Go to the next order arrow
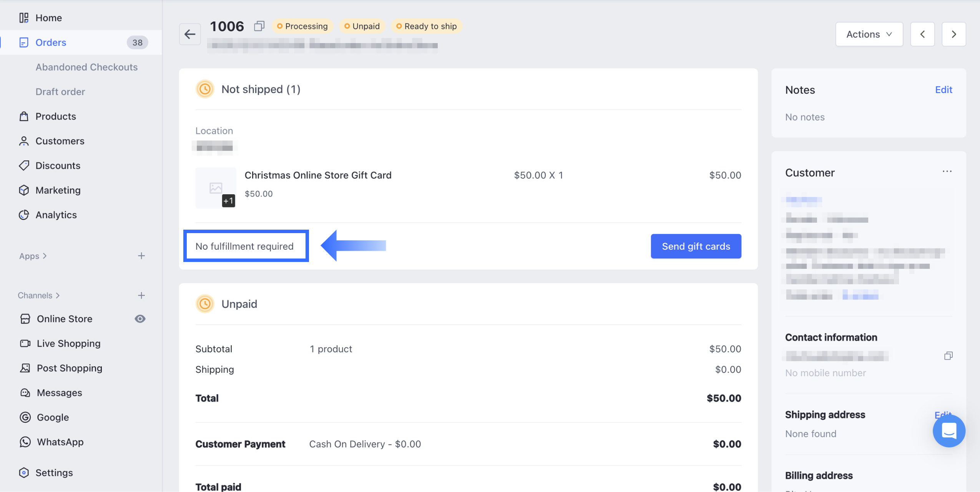The height and width of the screenshot is (492, 980). (953, 34)
